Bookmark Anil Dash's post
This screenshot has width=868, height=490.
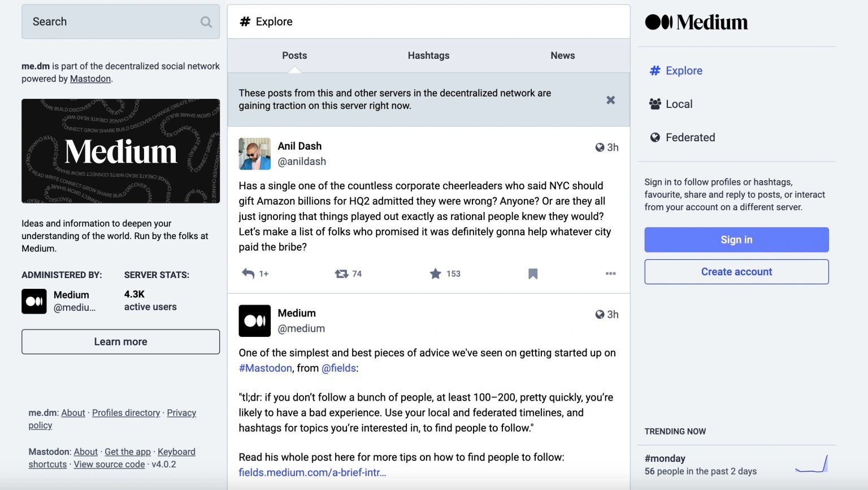532,274
